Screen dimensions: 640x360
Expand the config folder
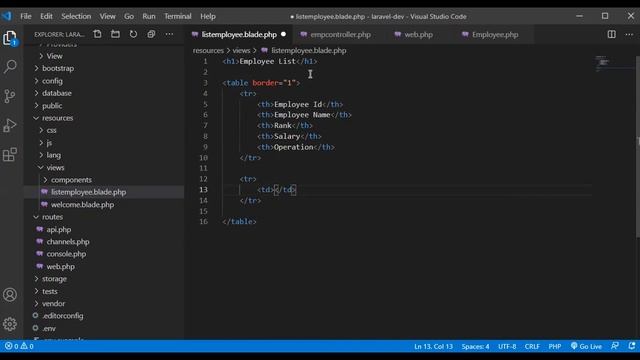pyautogui.click(x=52, y=81)
